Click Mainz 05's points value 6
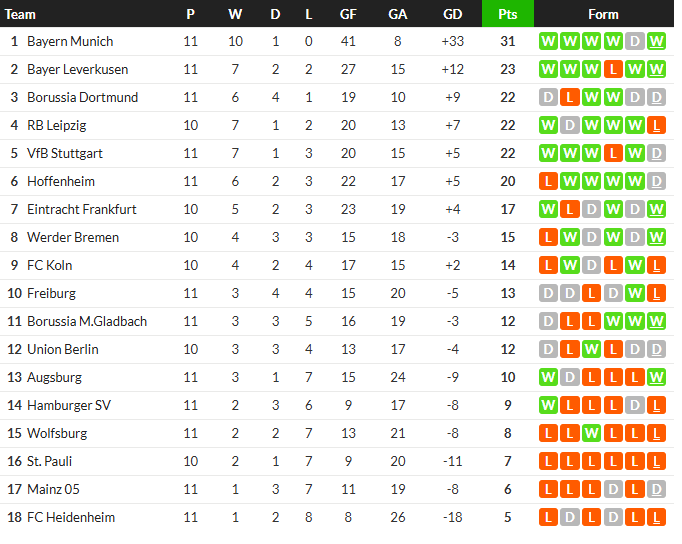Screen dimensions: 682x544 click(x=508, y=489)
